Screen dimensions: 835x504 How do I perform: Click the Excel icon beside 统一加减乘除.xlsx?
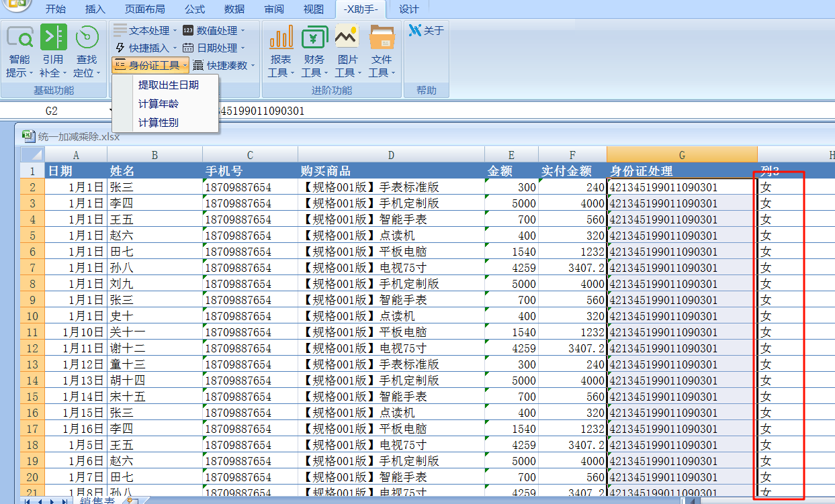click(29, 136)
